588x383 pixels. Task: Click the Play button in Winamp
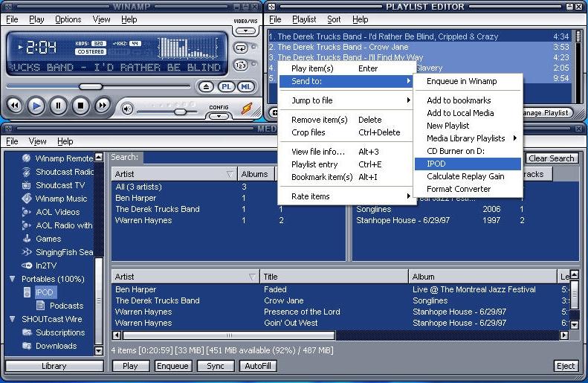click(36, 106)
